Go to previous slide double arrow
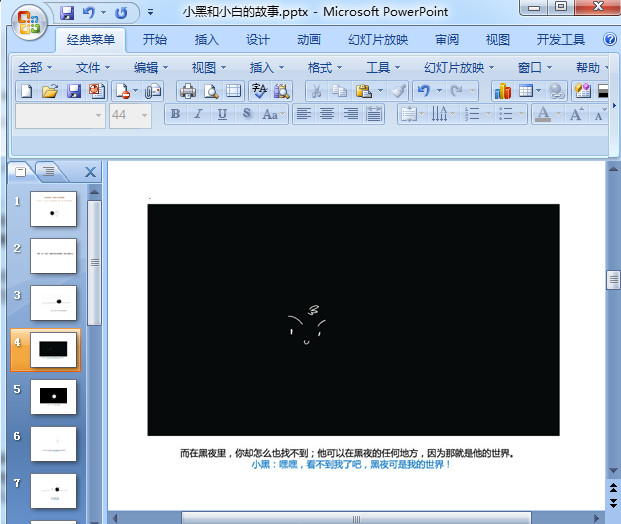621x524 pixels. tap(613, 488)
